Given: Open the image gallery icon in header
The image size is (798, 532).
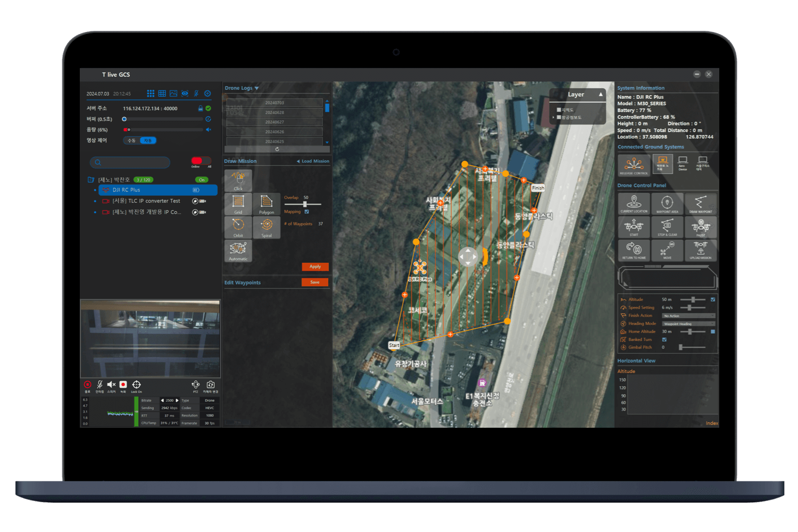Looking at the screenshot, I should point(173,94).
